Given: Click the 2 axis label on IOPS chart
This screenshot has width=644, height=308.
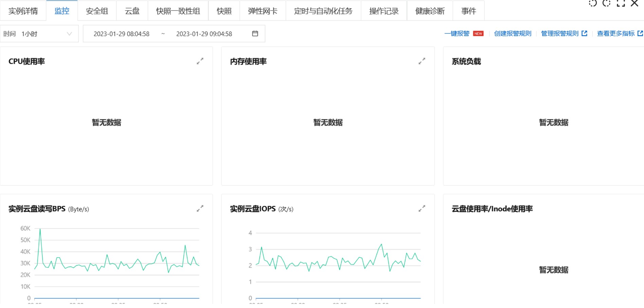Looking at the screenshot, I should pyautogui.click(x=250, y=266).
